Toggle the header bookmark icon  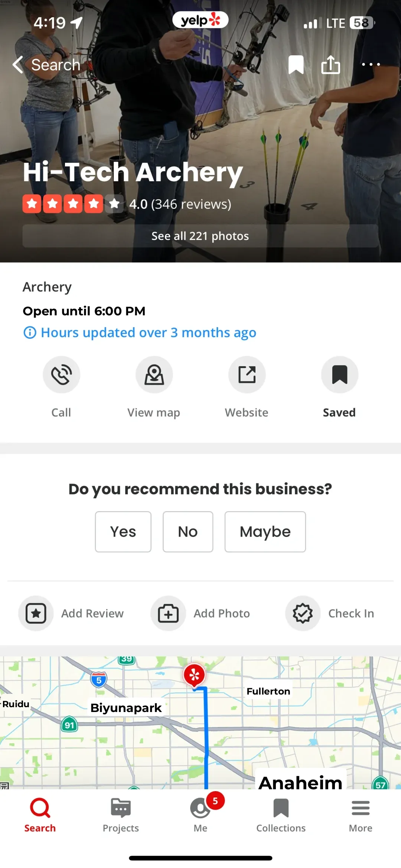(296, 65)
